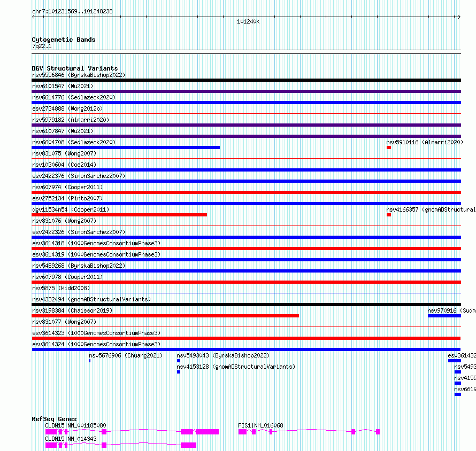476x451 pixels.
Task: Click the nsv607978 (Cooper2011) label
Action: coord(67,277)
